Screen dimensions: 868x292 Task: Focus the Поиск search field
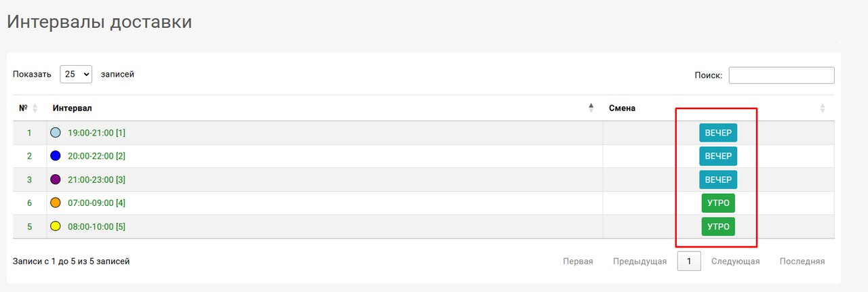point(781,75)
